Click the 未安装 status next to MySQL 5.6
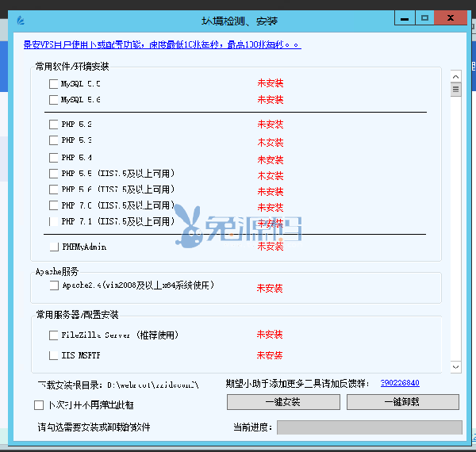Viewport: 476px width, 452px height. (271, 100)
